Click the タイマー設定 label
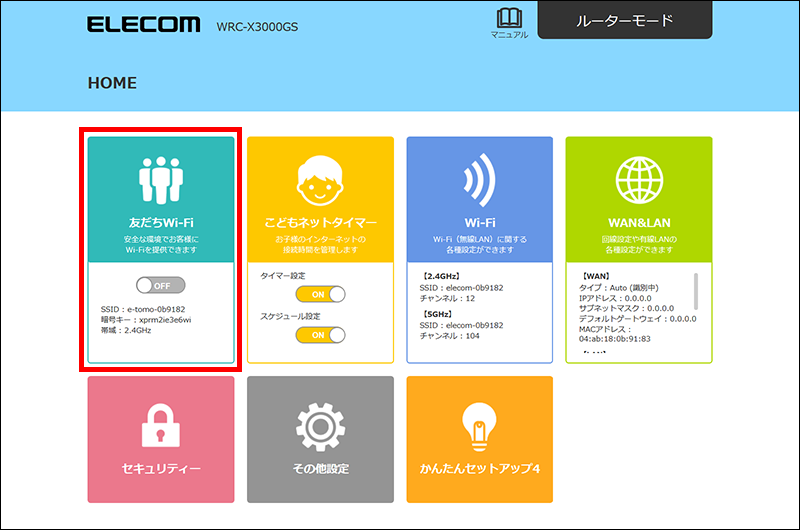The height and width of the screenshot is (530, 800). click(x=283, y=276)
